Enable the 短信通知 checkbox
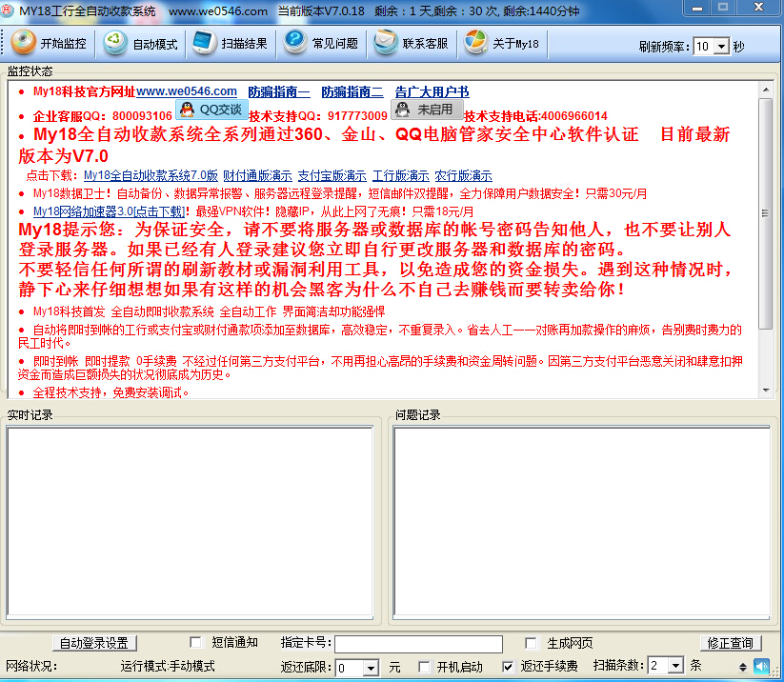The width and height of the screenshot is (784, 682). coord(195,642)
